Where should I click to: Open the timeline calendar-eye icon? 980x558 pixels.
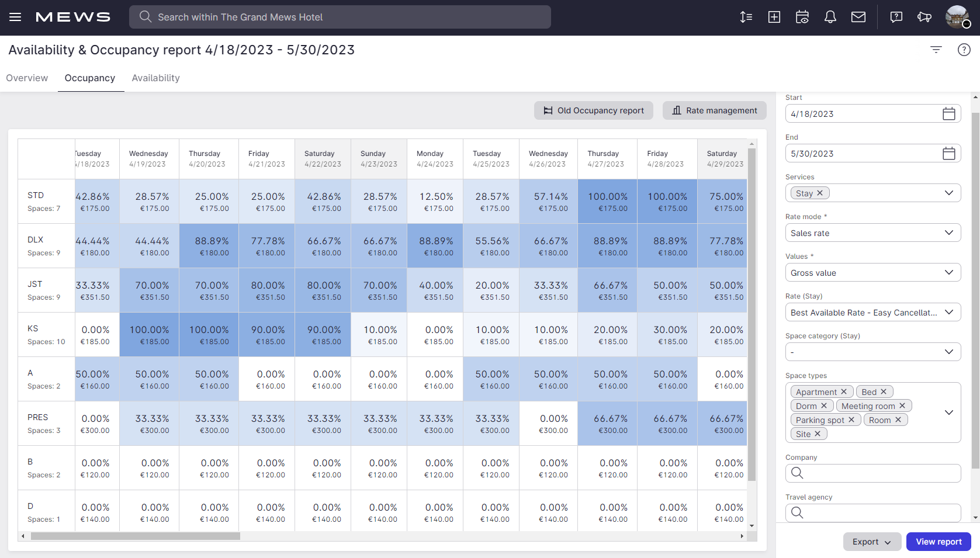click(802, 17)
